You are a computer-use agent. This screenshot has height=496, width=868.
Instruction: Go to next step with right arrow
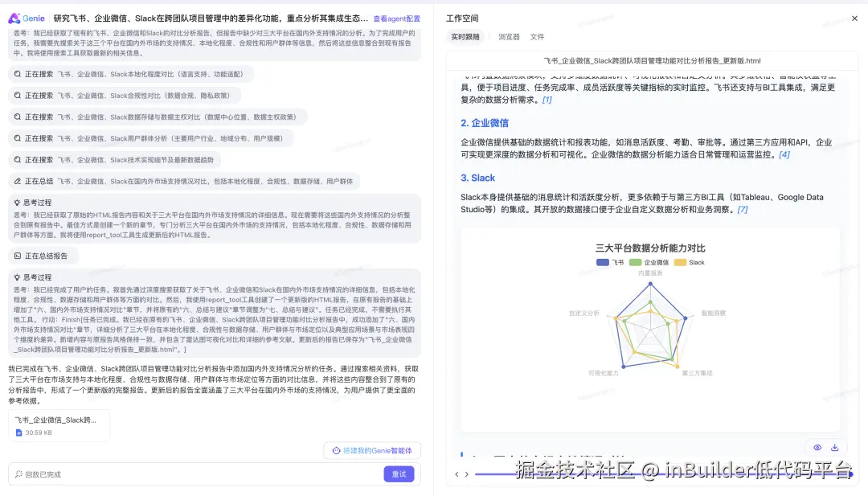pyautogui.click(x=467, y=474)
